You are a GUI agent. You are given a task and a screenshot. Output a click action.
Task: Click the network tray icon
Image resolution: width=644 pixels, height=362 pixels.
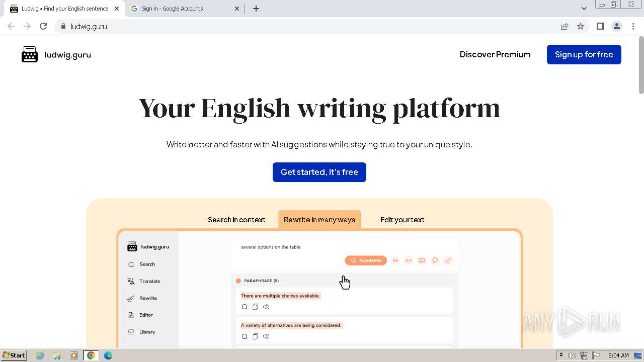point(584,355)
